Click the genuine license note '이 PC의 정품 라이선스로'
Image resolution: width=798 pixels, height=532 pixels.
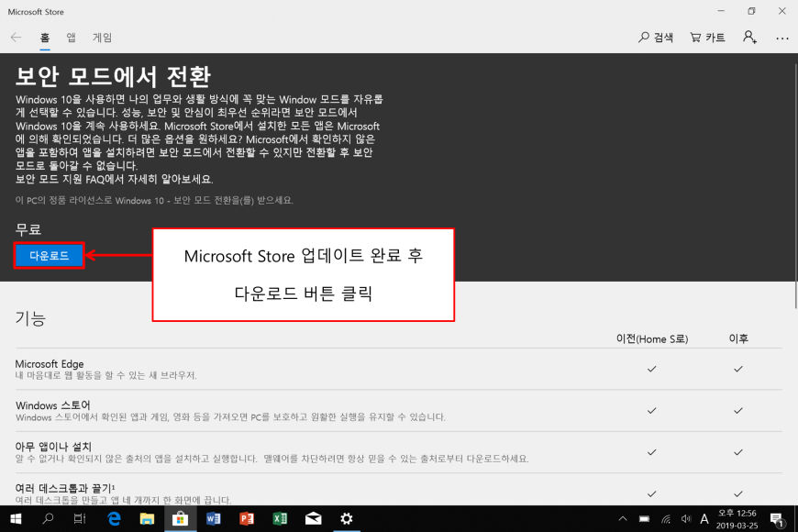(63, 200)
